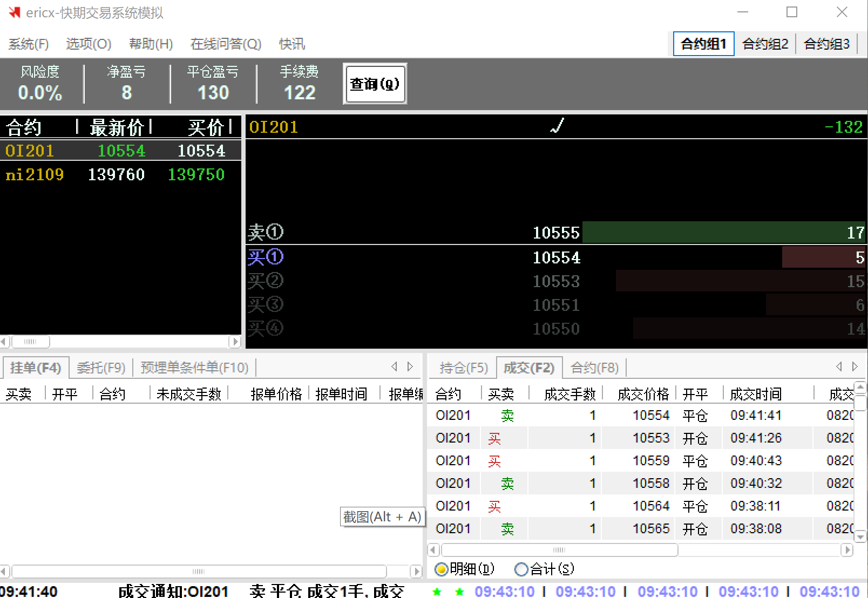The height and width of the screenshot is (598, 868).
Task: Click left tab-scroll arrow beside 合约(F8) tab
Action: (839, 367)
